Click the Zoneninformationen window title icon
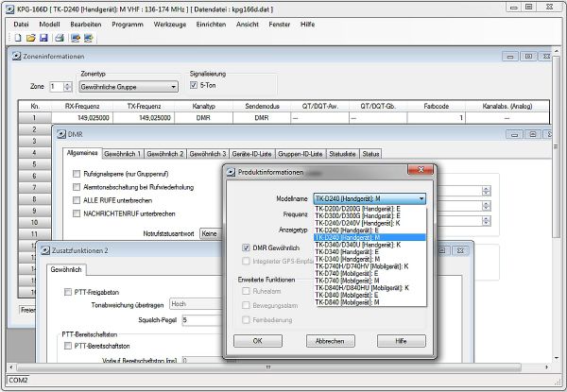 tap(17, 57)
